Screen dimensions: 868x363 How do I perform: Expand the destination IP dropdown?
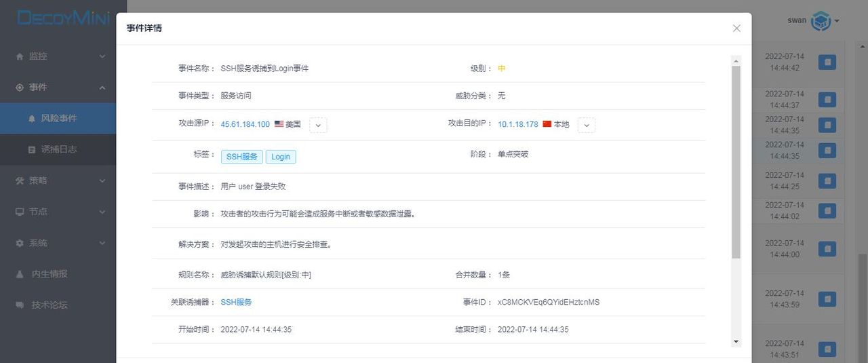click(x=587, y=125)
